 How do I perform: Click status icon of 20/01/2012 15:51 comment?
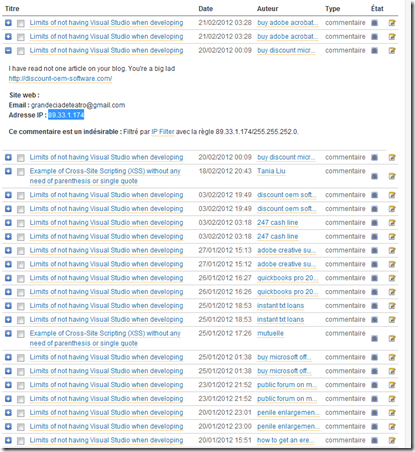tap(375, 440)
